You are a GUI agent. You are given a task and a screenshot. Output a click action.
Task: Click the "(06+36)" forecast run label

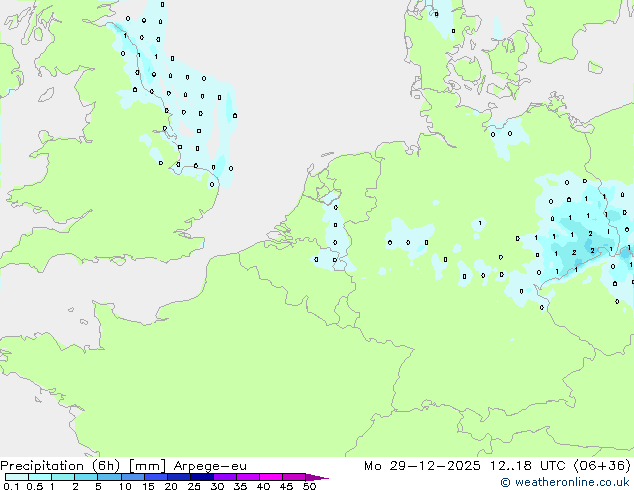[602, 466]
